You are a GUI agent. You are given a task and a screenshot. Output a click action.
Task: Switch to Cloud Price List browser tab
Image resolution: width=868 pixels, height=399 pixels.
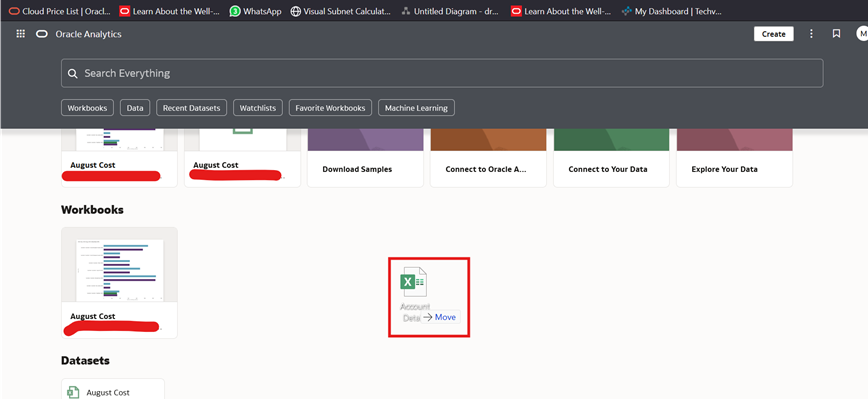pyautogui.click(x=60, y=11)
